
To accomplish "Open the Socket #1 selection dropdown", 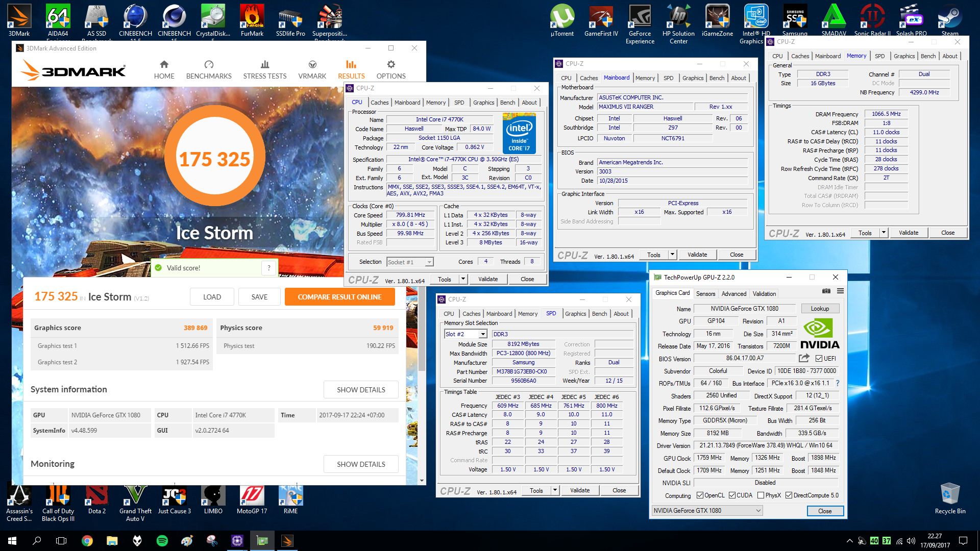I will (x=410, y=262).
